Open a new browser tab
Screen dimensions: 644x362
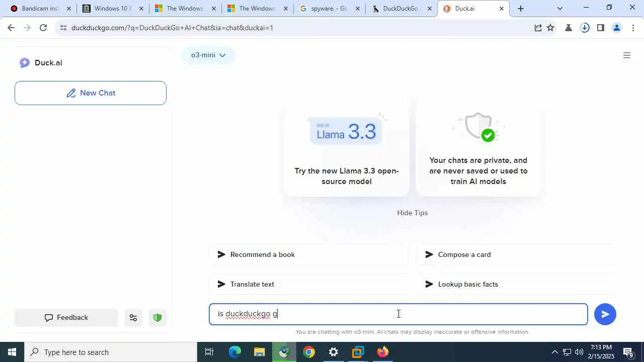coord(521,9)
